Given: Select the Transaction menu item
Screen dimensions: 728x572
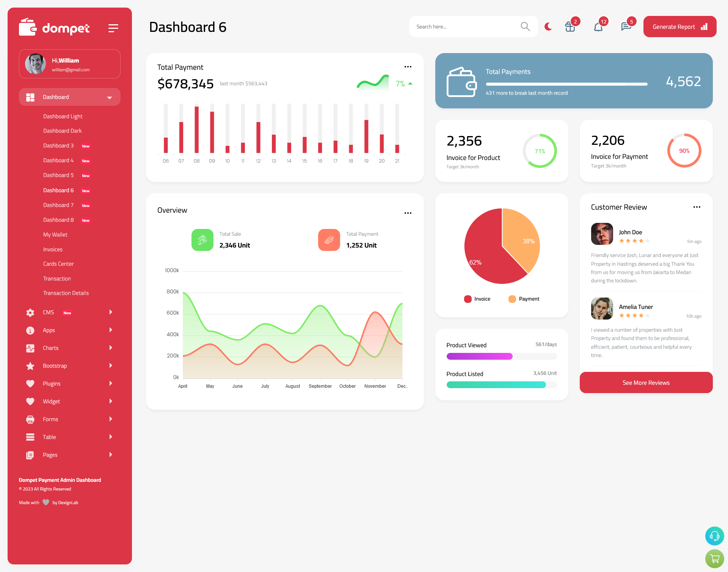Looking at the screenshot, I should [57, 278].
